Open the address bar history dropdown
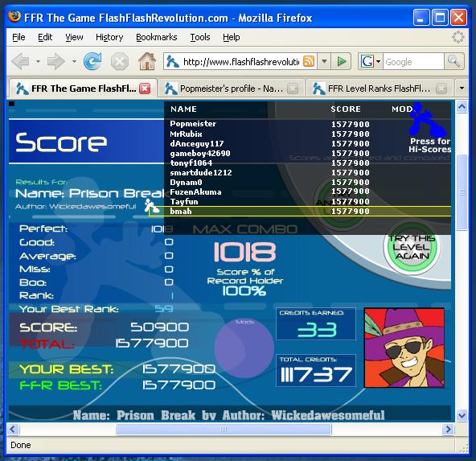The image size is (476, 461). [324, 61]
